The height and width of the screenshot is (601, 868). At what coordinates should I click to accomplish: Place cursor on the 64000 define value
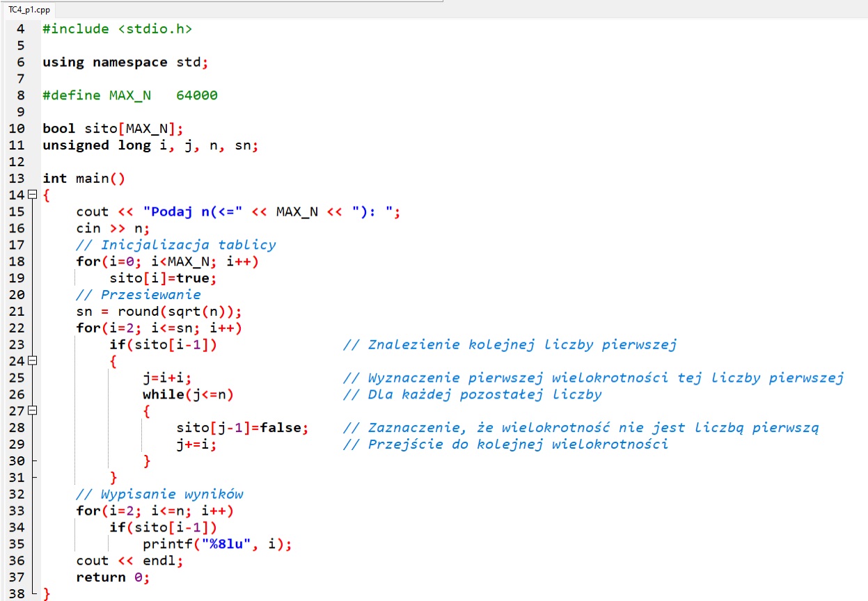[197, 95]
